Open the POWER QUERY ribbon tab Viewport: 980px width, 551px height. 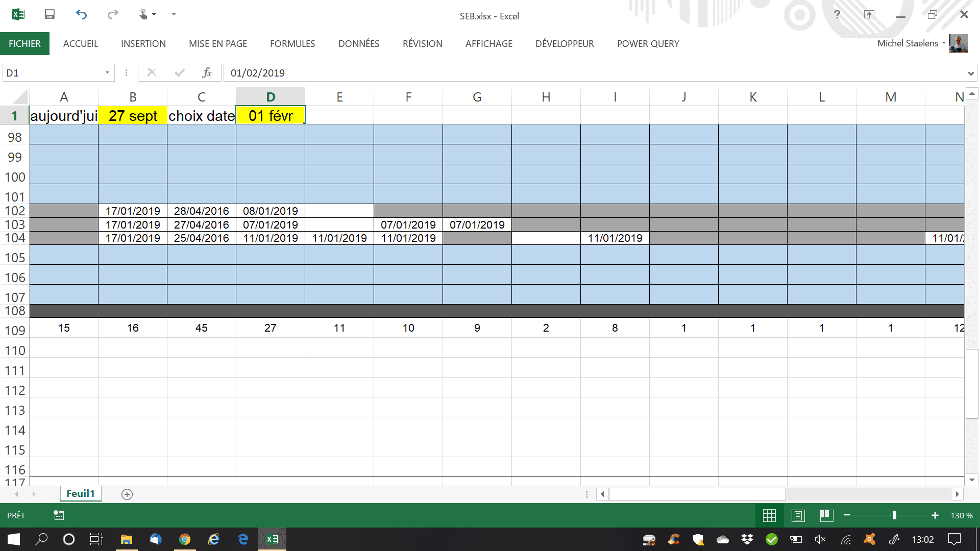click(648, 44)
